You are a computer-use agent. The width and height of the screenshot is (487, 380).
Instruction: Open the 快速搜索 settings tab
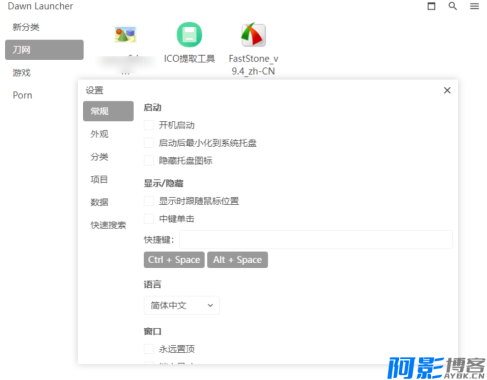[108, 225]
